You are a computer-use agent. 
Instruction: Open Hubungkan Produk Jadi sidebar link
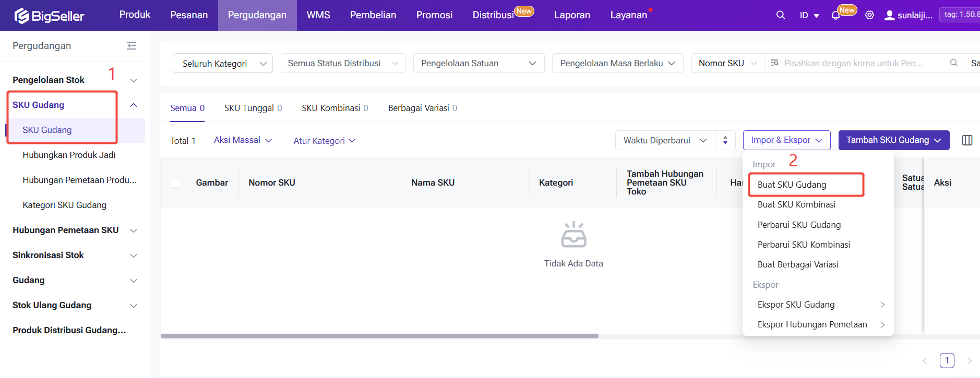pos(69,155)
